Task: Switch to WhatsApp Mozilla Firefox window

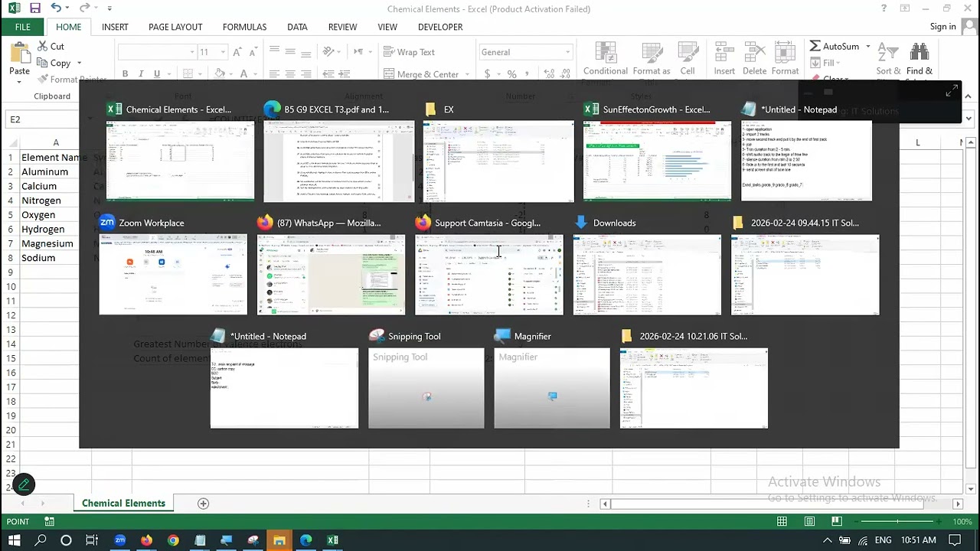Action: (x=331, y=275)
